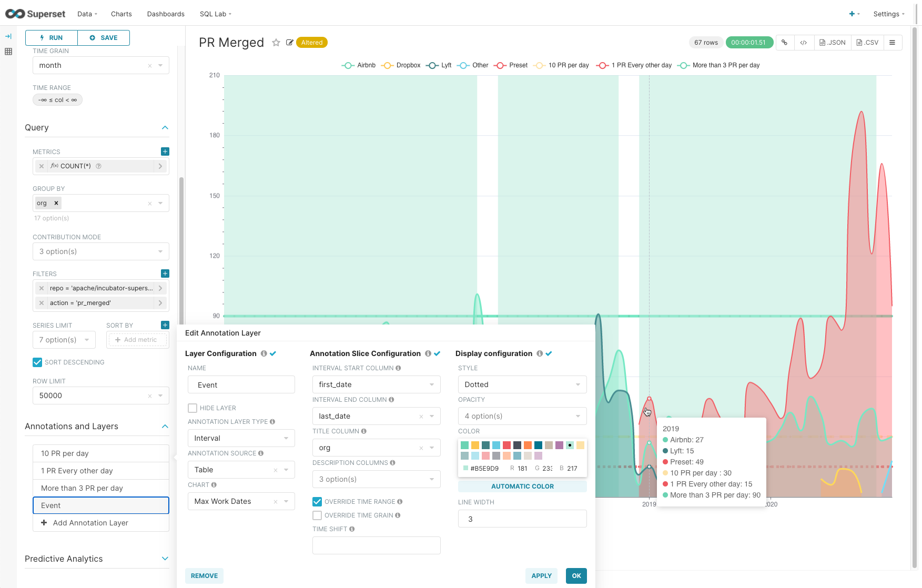Open the embed code icon
This screenshot has height=588, width=922.
pyautogui.click(x=803, y=43)
